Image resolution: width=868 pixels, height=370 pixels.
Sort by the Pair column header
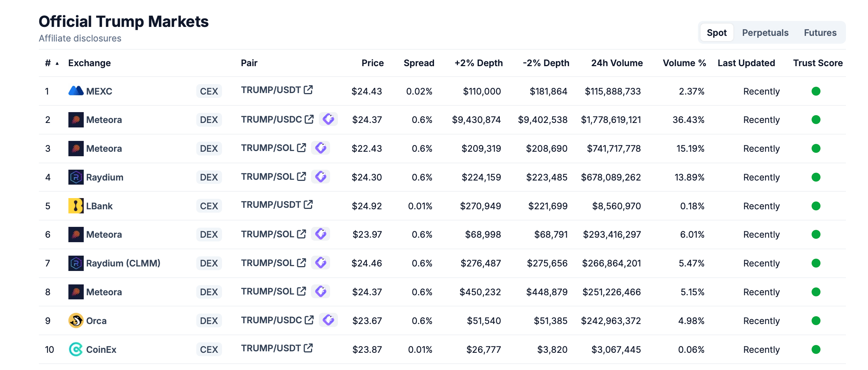point(249,63)
